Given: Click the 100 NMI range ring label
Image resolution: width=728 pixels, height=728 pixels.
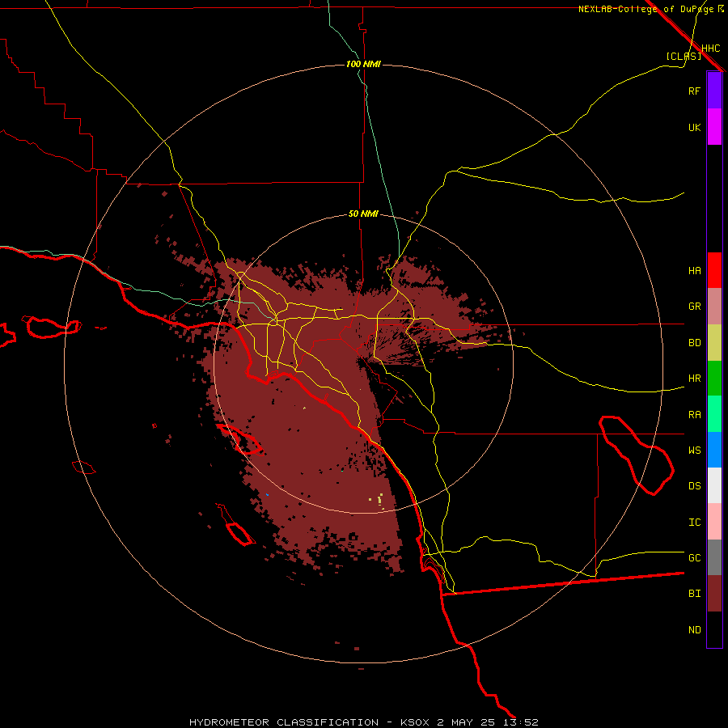Looking at the screenshot, I should click(x=363, y=64).
